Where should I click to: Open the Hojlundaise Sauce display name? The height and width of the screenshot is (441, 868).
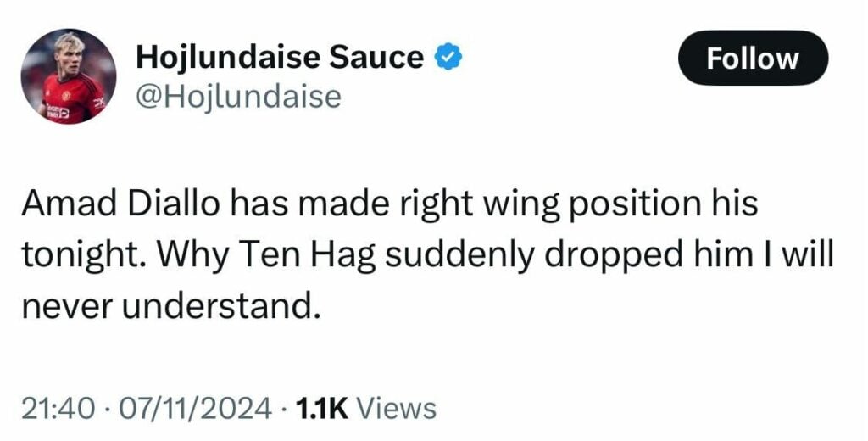280,58
